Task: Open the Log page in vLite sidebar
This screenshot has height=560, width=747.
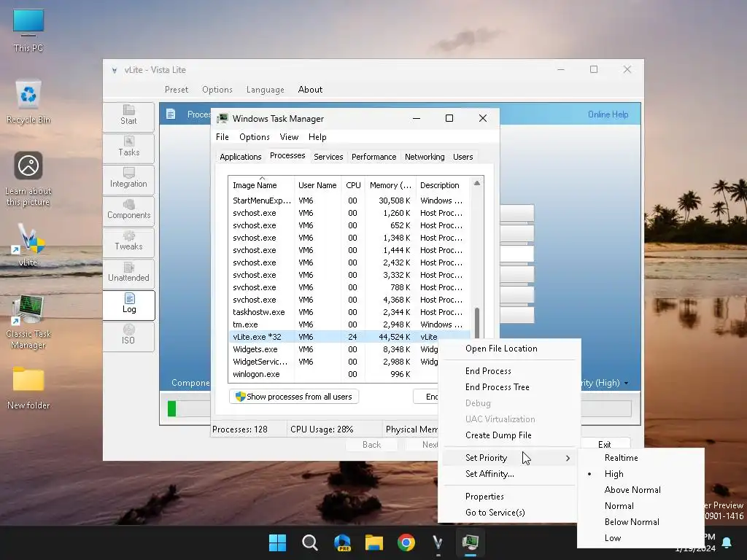Action: pos(128,305)
